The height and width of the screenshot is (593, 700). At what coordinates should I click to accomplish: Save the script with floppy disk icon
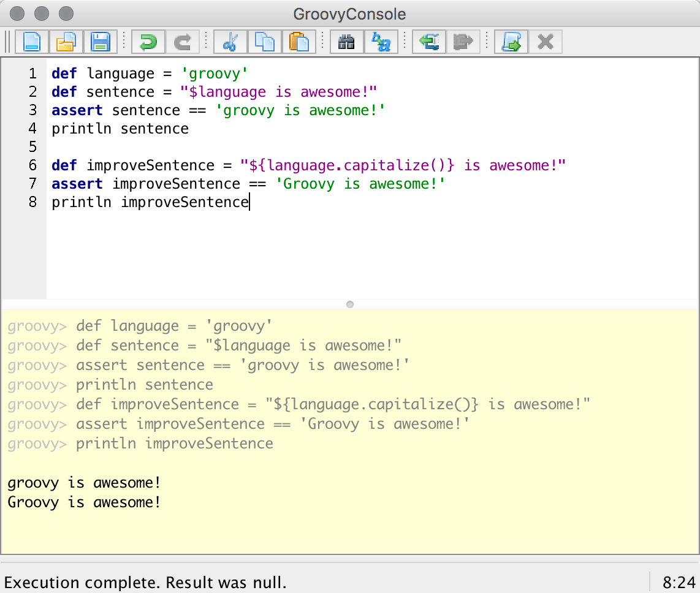click(100, 42)
